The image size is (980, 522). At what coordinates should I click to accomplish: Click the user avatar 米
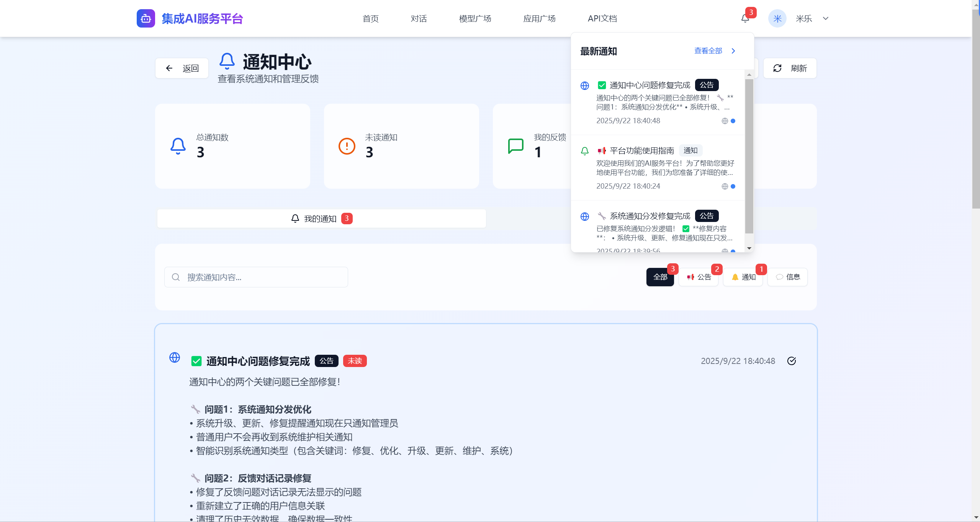pyautogui.click(x=777, y=18)
